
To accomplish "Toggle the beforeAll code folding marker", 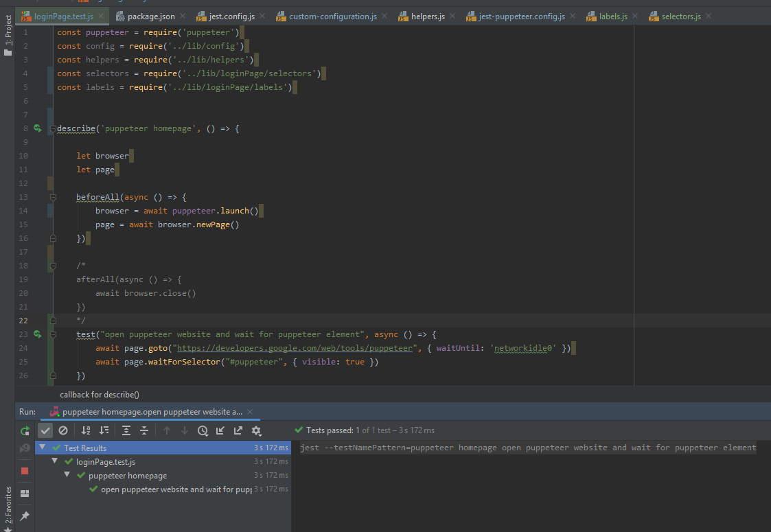I will 53,197.
